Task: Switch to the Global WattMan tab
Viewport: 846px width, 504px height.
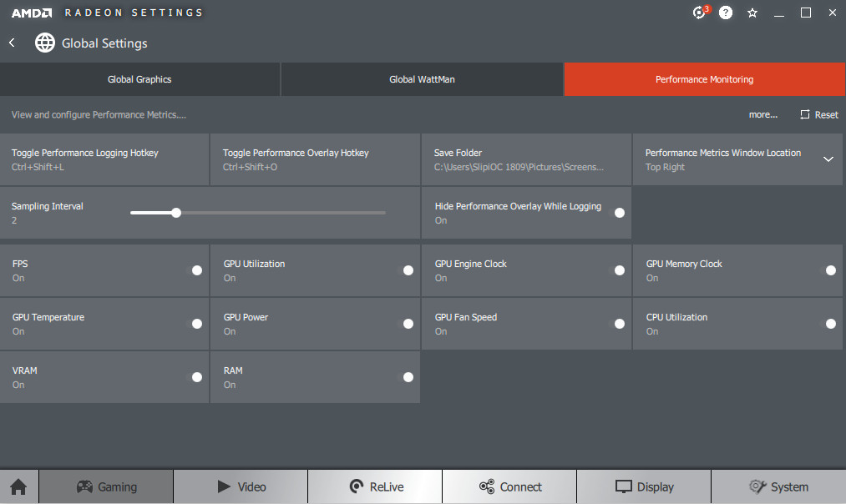Action: click(422, 79)
